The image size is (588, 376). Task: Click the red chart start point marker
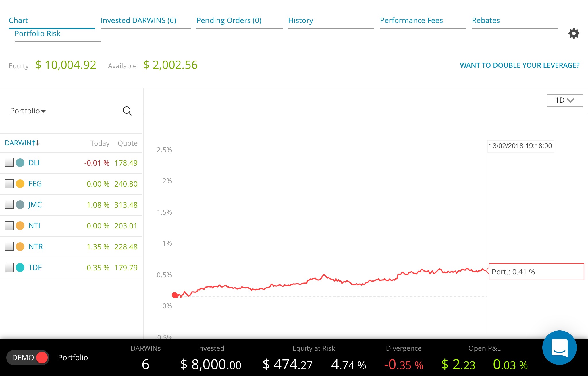[175, 295]
